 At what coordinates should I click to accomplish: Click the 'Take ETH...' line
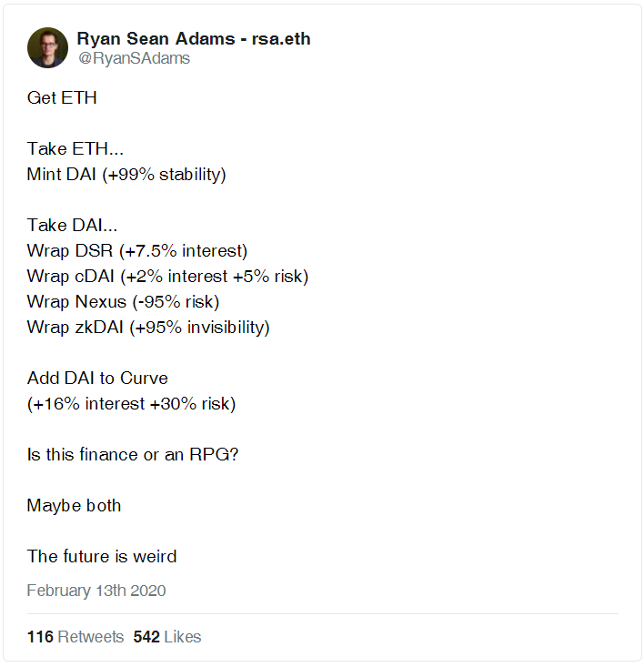tap(75, 149)
